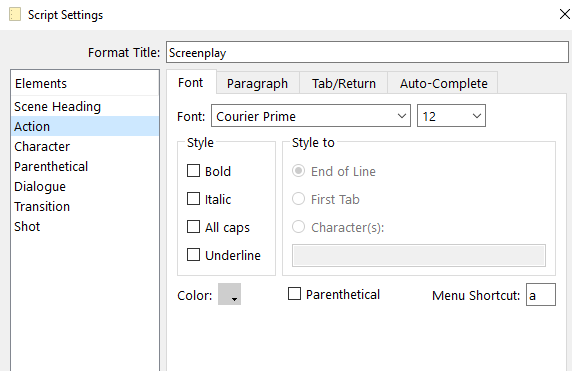
Task: Click the Format Title text field
Action: 367,53
